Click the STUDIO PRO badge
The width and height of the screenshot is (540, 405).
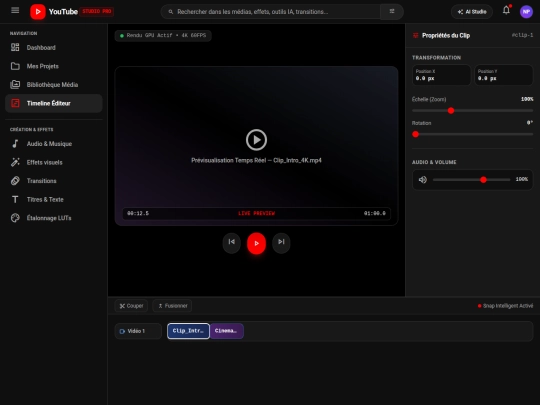click(x=97, y=11)
